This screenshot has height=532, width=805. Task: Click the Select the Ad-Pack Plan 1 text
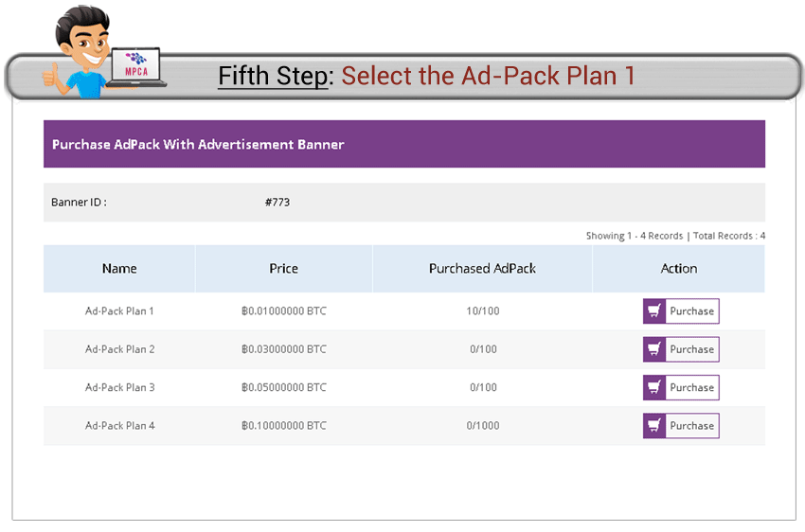[489, 76]
